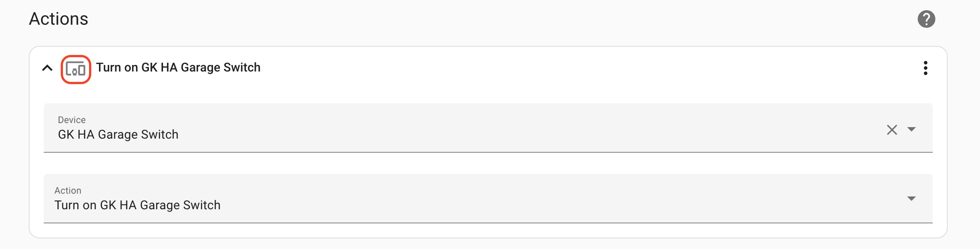This screenshot has height=249, width=980.
Task: Click the device action type icon
Action: [x=76, y=69]
